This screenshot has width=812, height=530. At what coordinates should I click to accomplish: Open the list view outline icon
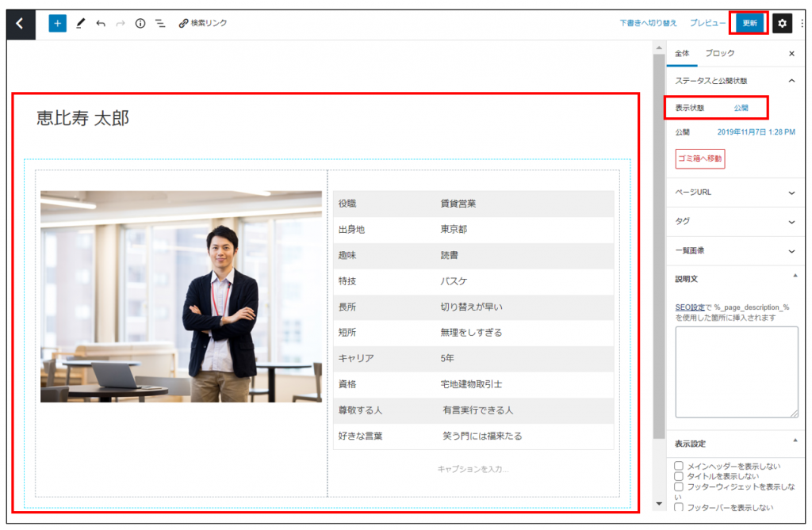[x=160, y=24]
